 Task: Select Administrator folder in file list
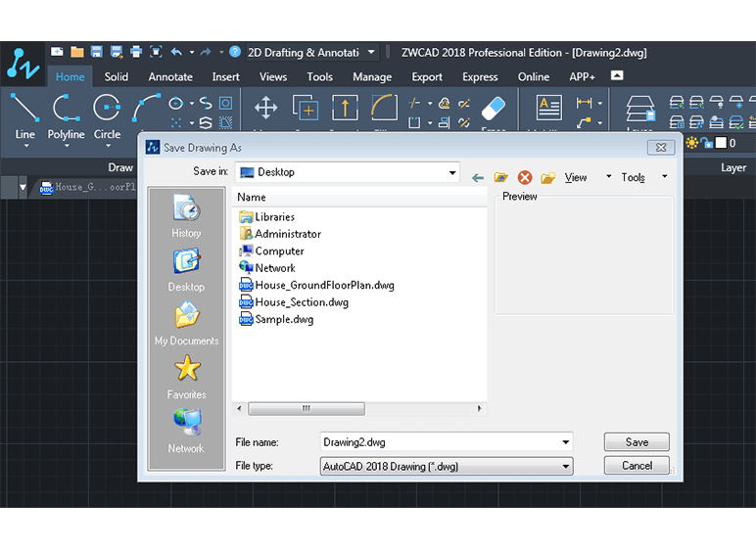[280, 234]
